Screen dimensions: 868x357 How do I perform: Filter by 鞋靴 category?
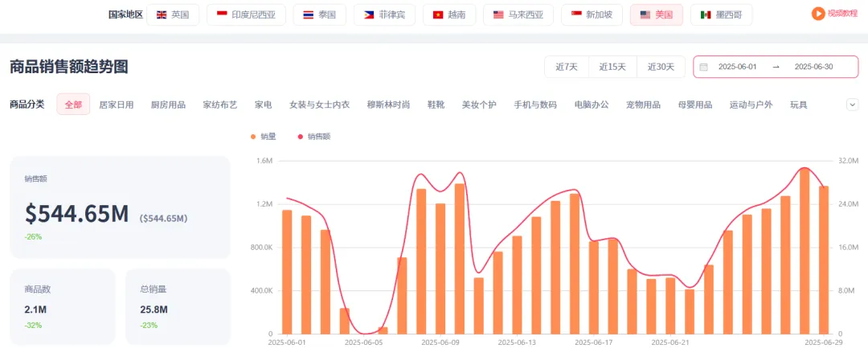[436, 105]
